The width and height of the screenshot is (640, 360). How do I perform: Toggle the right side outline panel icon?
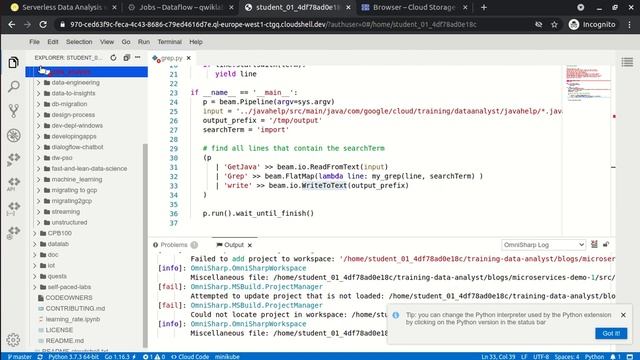[x=627, y=62]
